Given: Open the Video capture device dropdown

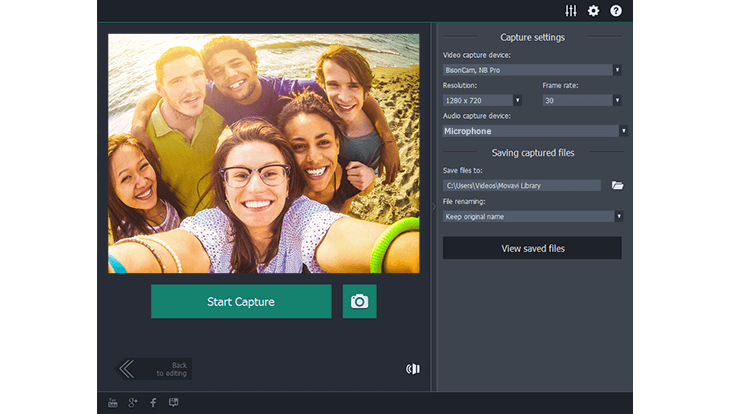Looking at the screenshot, I should coord(532,70).
